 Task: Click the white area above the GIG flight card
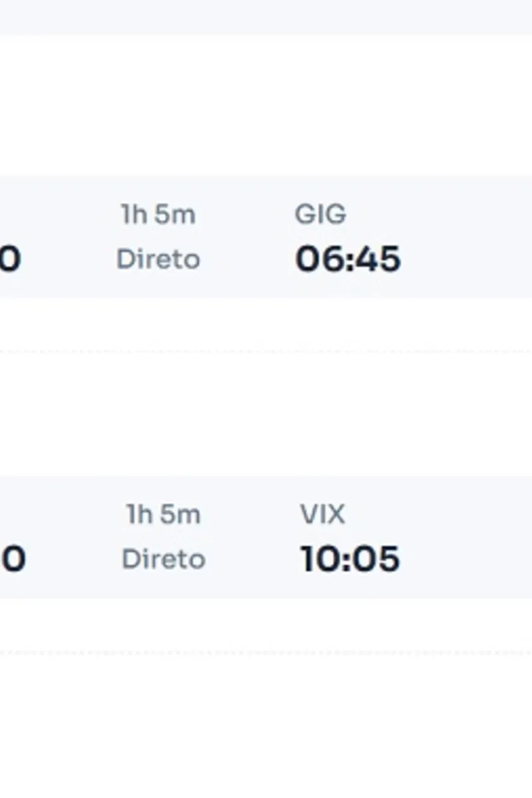click(266, 105)
